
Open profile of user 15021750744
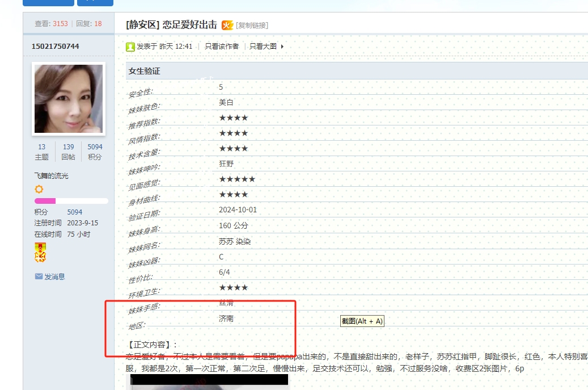click(x=56, y=46)
